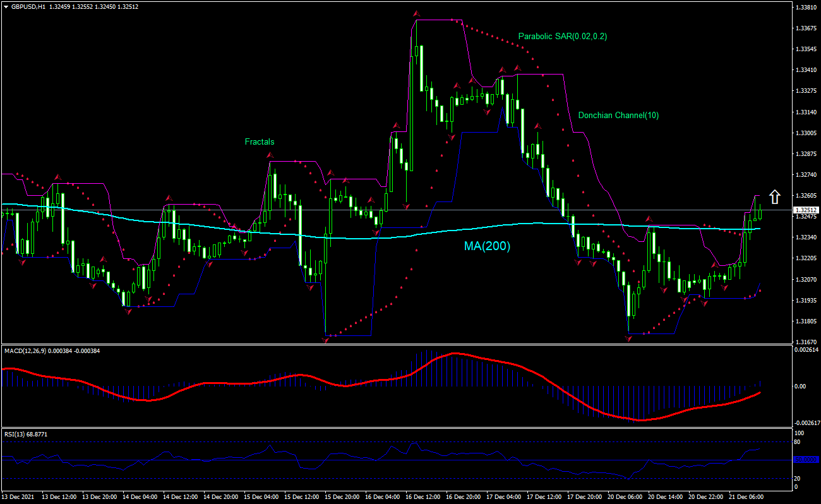Click the 1.31670 price scale label
The height and width of the screenshot is (504, 821).
805,342
